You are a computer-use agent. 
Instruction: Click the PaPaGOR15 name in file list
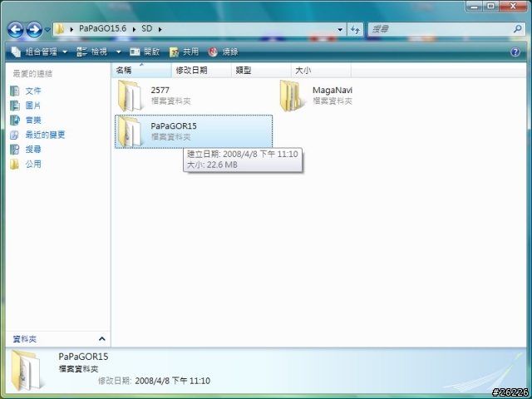[174, 126]
